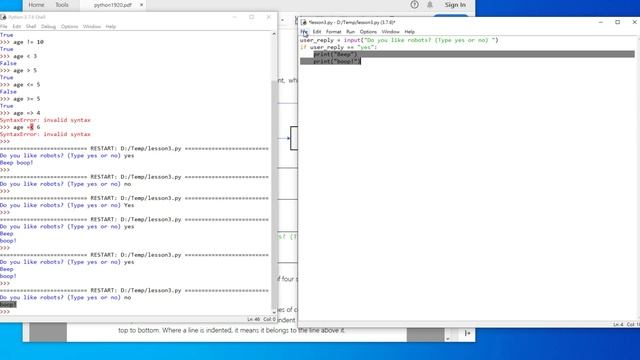Minimize the Python Shell window

[x=235, y=17]
